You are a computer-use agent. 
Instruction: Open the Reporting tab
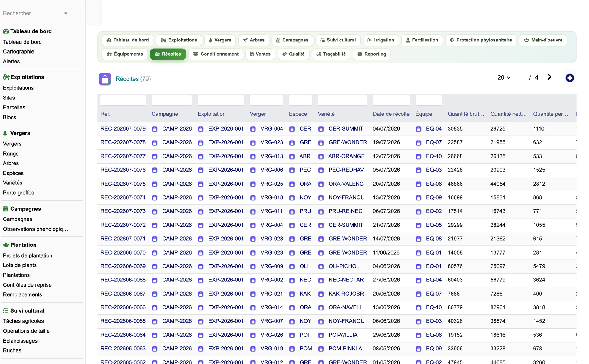click(372, 54)
